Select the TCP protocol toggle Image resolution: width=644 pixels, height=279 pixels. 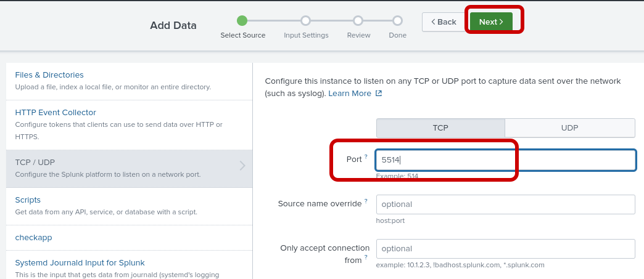440,128
